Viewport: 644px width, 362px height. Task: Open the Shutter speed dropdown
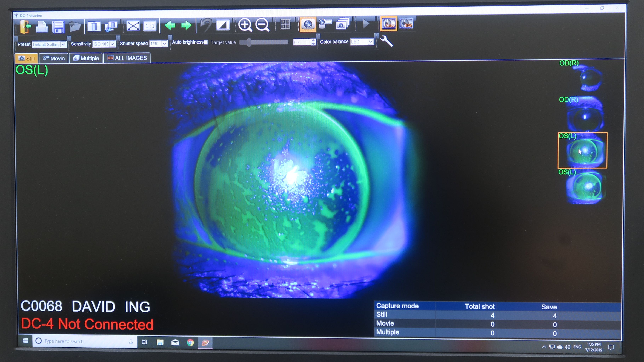(159, 44)
